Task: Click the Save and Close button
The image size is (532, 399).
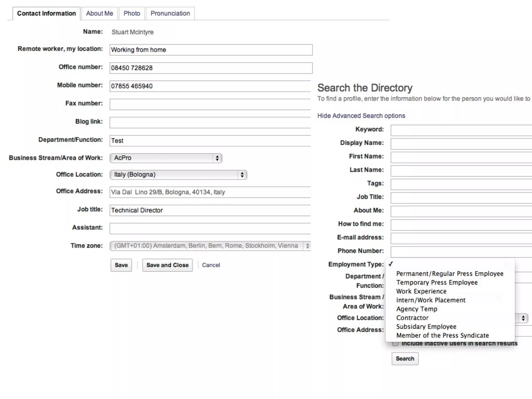Action: click(167, 265)
